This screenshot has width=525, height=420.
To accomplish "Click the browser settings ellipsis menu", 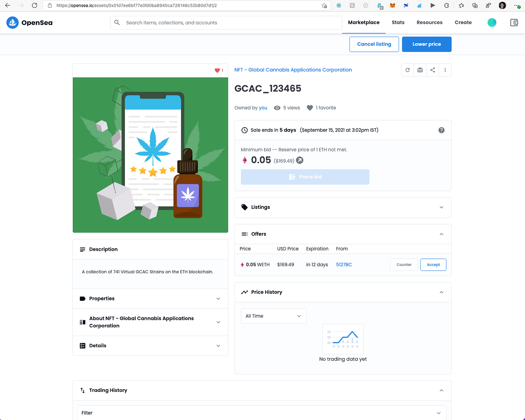I will click(x=517, y=6).
